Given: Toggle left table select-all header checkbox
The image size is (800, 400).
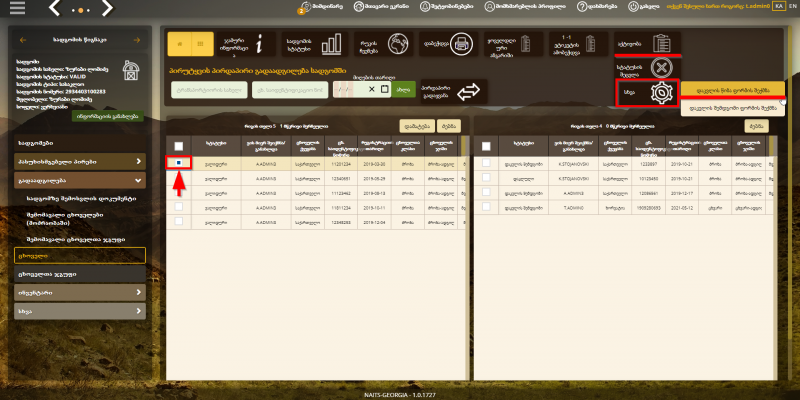Looking at the screenshot, I should click(x=179, y=146).
